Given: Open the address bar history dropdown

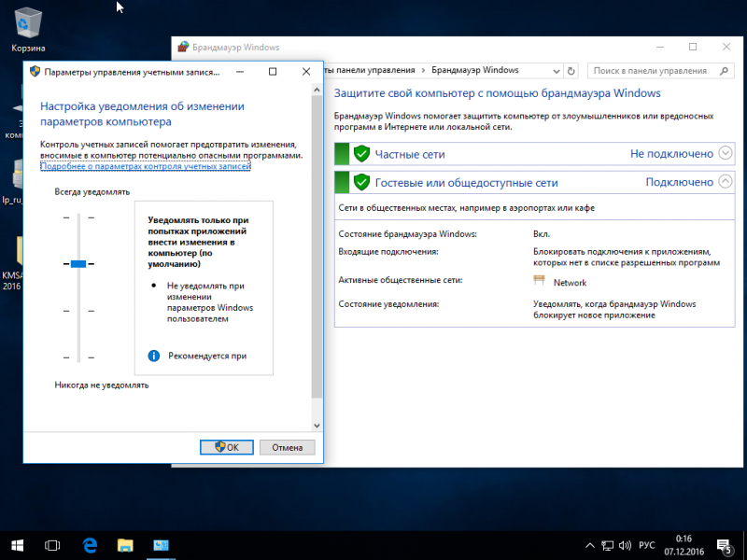Looking at the screenshot, I should [x=556, y=71].
